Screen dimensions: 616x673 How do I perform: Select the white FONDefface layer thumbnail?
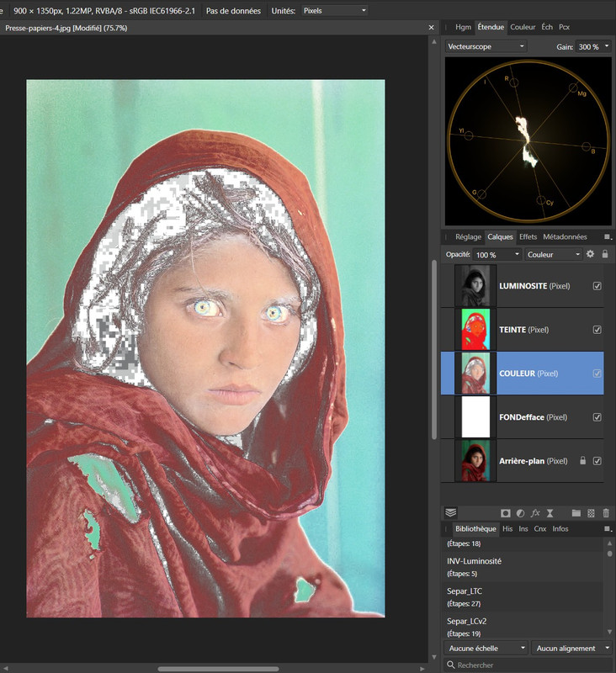pos(475,417)
